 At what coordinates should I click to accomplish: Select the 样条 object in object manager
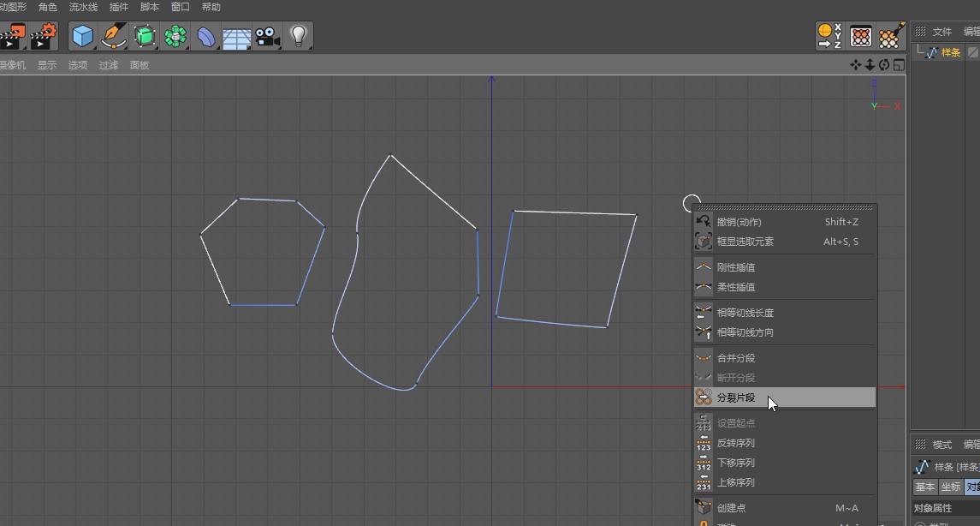coord(951,52)
